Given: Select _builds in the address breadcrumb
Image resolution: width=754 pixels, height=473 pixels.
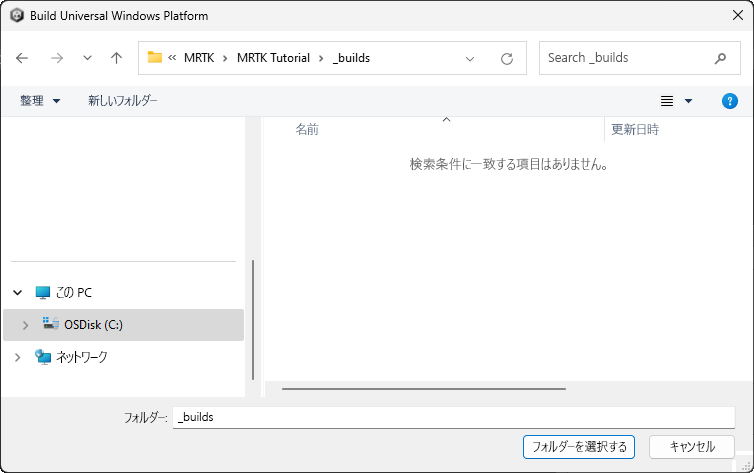Looking at the screenshot, I should click(352, 58).
